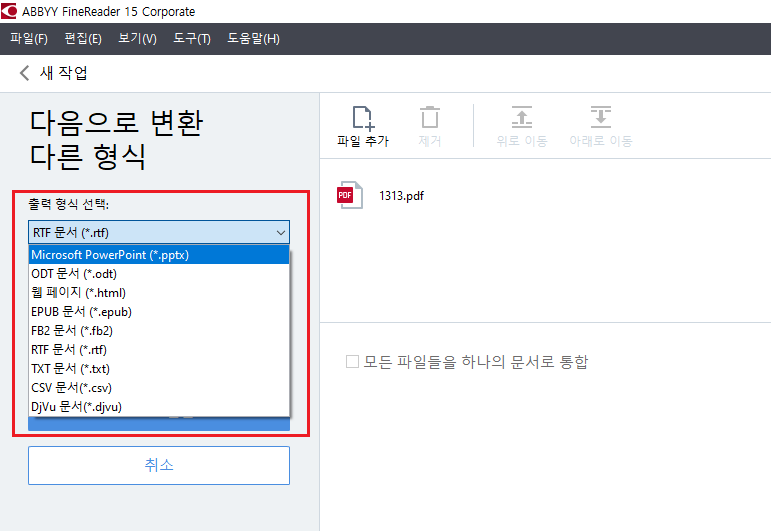This screenshot has width=771, height=531.
Task: Select the PDF icon of 1313.pdf
Action: pos(350,195)
